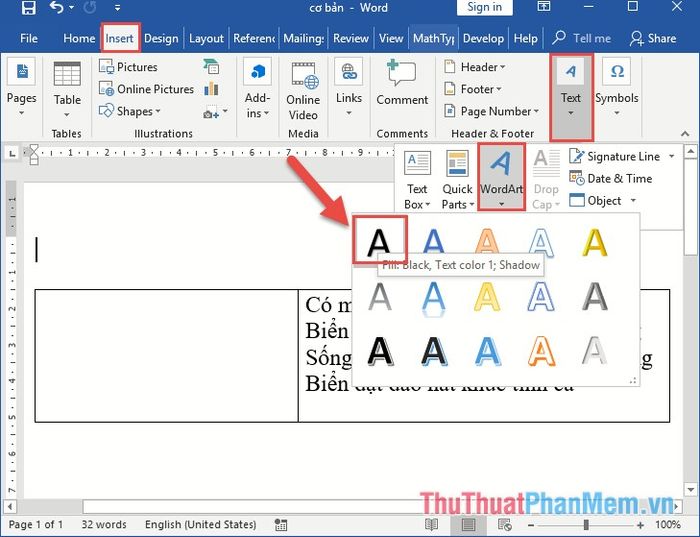Pick the blue reflection WordArt style in middle row
This screenshot has height=537, width=700.
point(433,298)
